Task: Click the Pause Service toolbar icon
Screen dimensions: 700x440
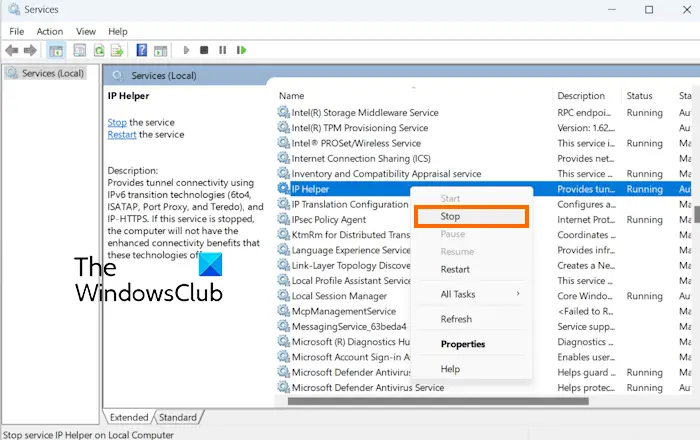Action: [222, 50]
